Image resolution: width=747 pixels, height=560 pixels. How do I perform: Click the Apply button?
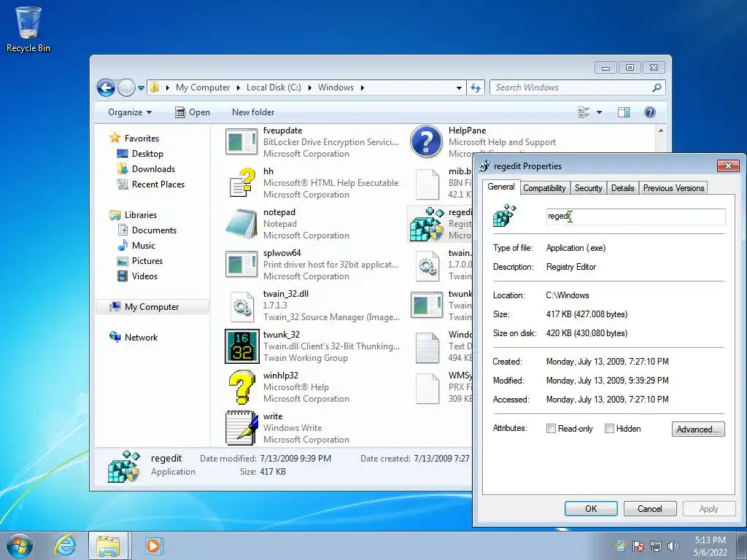pos(708,508)
